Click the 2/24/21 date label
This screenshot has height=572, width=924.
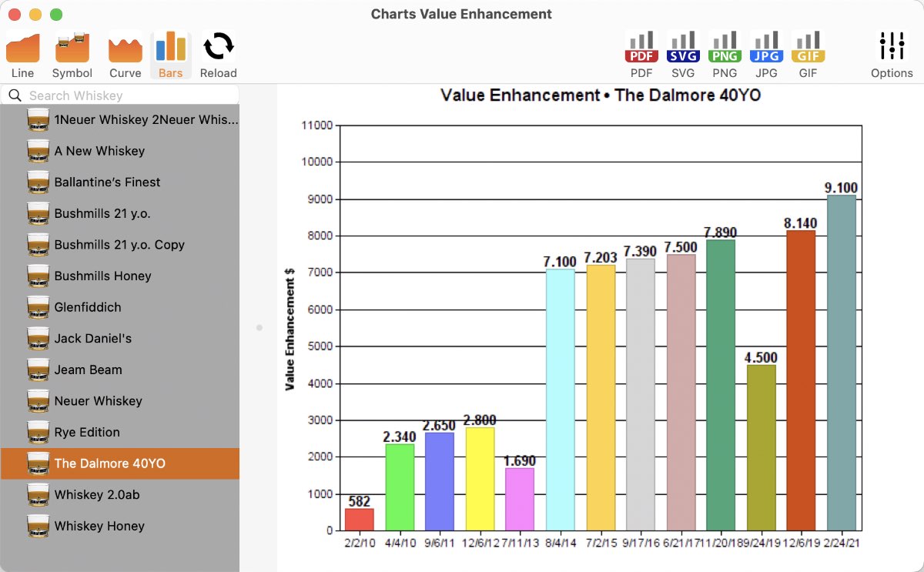click(x=842, y=544)
